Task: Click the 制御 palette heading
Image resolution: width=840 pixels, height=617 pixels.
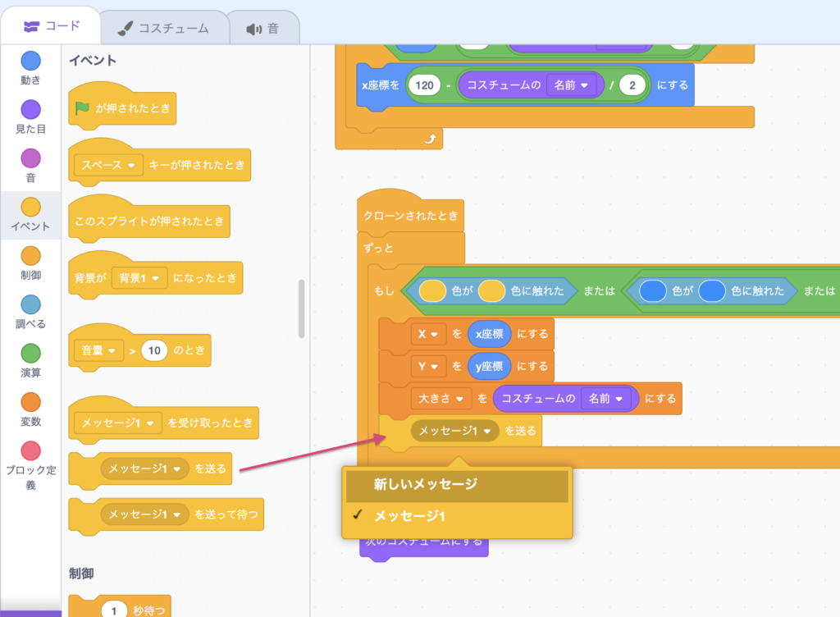Action: [81, 574]
